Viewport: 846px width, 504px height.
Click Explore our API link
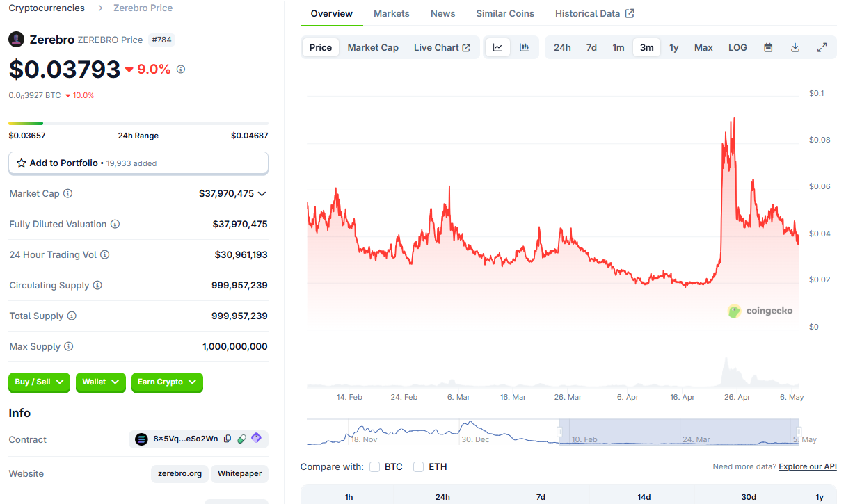(x=808, y=466)
